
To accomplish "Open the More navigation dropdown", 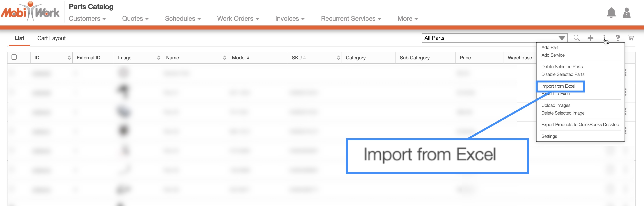I will (x=408, y=19).
